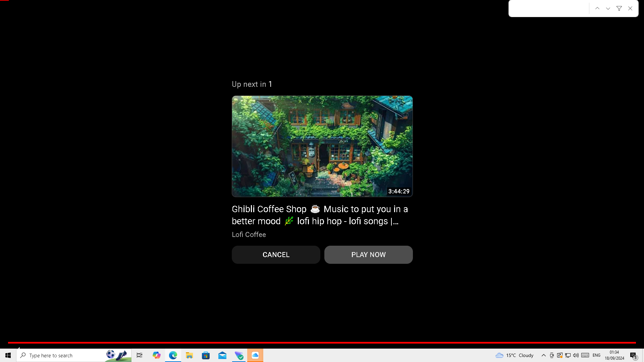Open find bar filter options
This screenshot has height=362, width=644.
(x=619, y=9)
